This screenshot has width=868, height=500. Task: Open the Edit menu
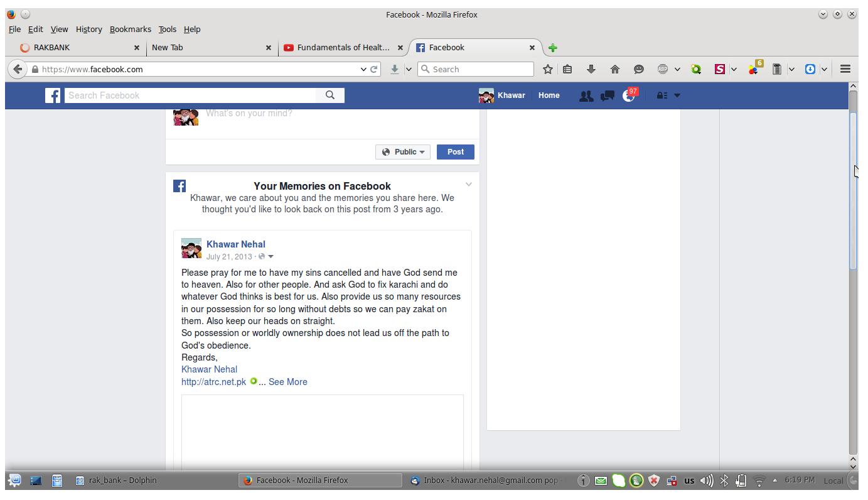(36, 29)
